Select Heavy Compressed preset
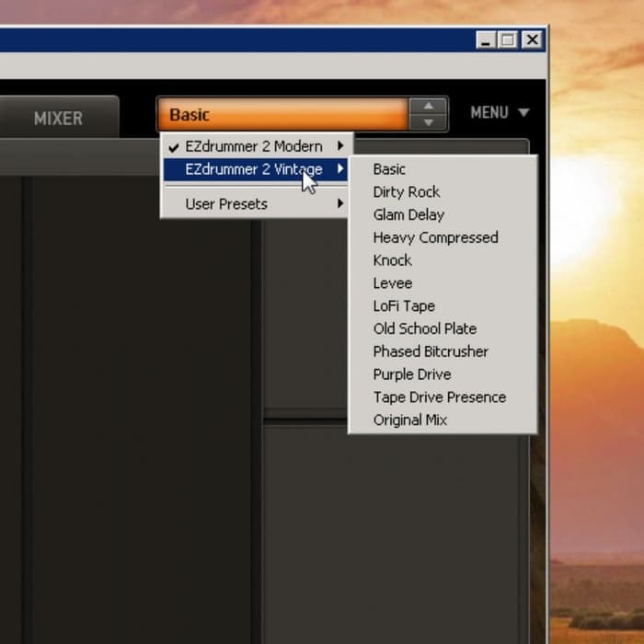This screenshot has height=644, width=644. (443, 237)
